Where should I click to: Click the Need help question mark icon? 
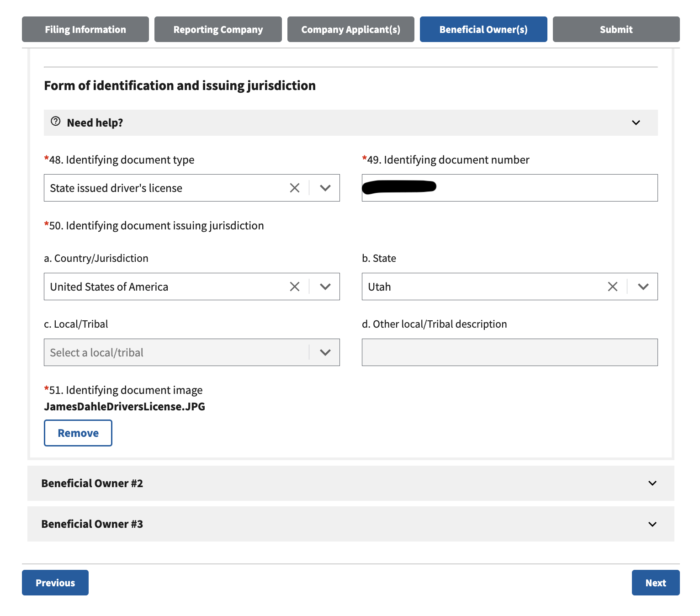[56, 122]
